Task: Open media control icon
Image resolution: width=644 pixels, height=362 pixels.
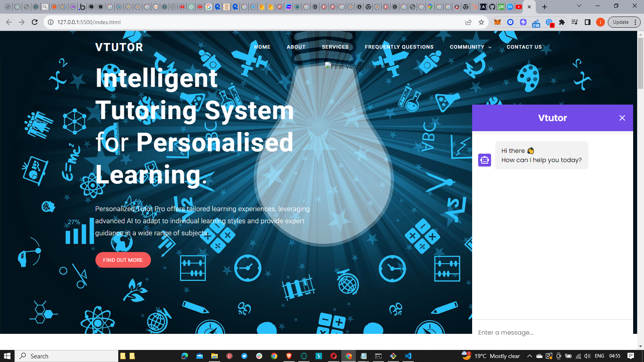Action: tap(575, 22)
